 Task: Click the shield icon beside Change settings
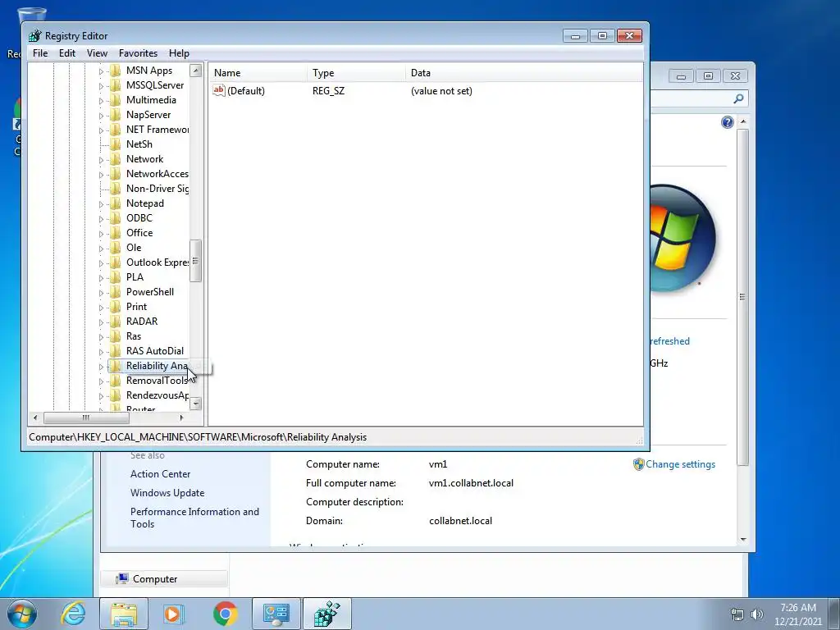(638, 464)
